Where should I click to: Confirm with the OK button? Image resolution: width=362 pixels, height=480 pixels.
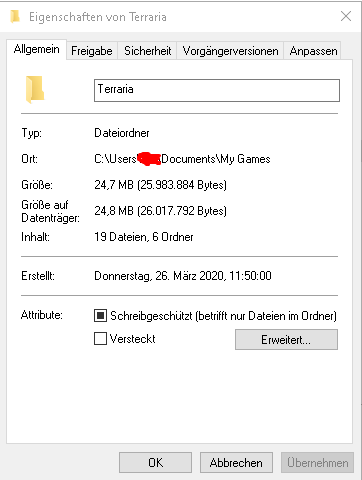pos(155,463)
